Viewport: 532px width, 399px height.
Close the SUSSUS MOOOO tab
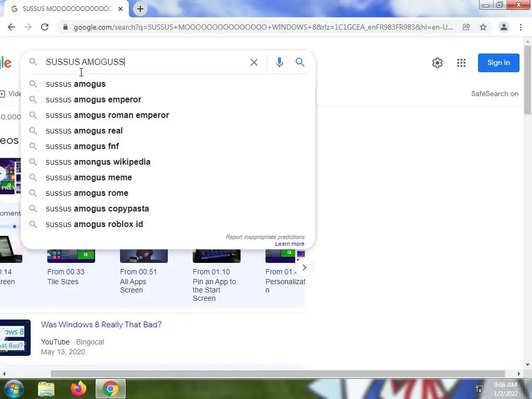click(121, 9)
